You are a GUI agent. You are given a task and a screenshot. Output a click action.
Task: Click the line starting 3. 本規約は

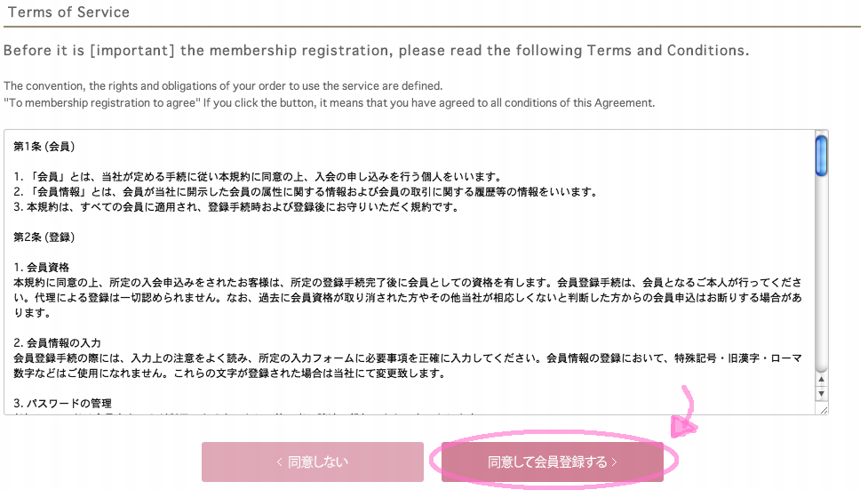pos(236,207)
